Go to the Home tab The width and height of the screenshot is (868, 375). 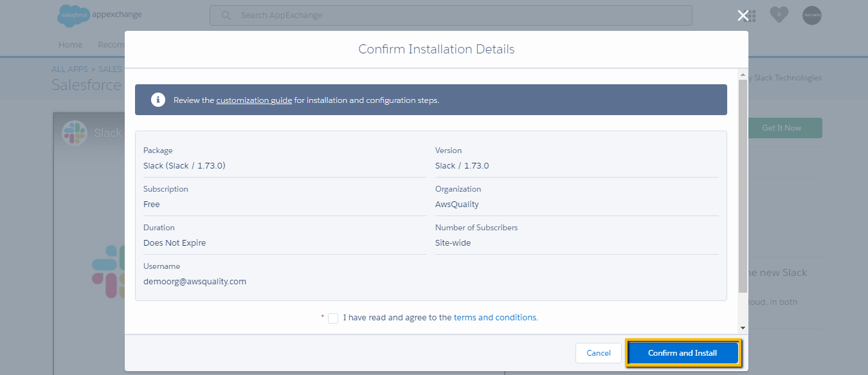click(70, 44)
